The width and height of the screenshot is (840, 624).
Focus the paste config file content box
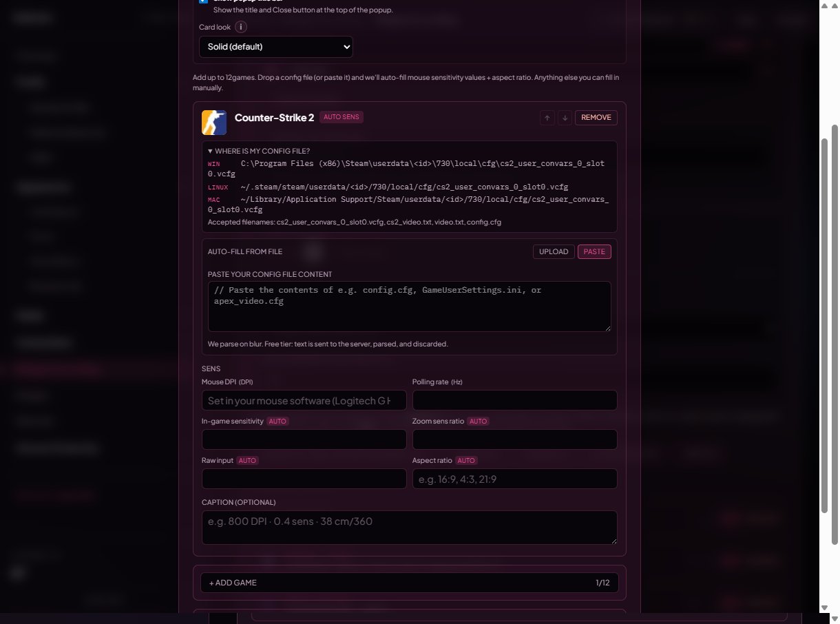[x=410, y=306]
